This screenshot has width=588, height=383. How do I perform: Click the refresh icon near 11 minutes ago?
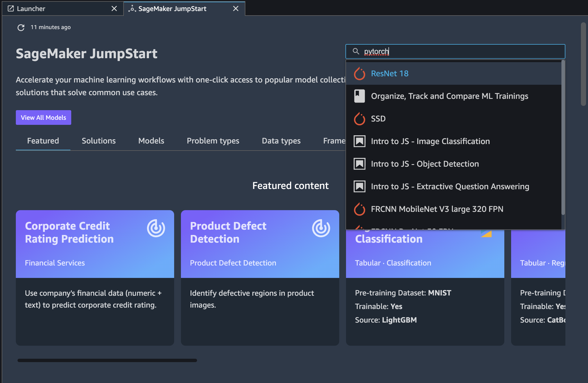21,27
